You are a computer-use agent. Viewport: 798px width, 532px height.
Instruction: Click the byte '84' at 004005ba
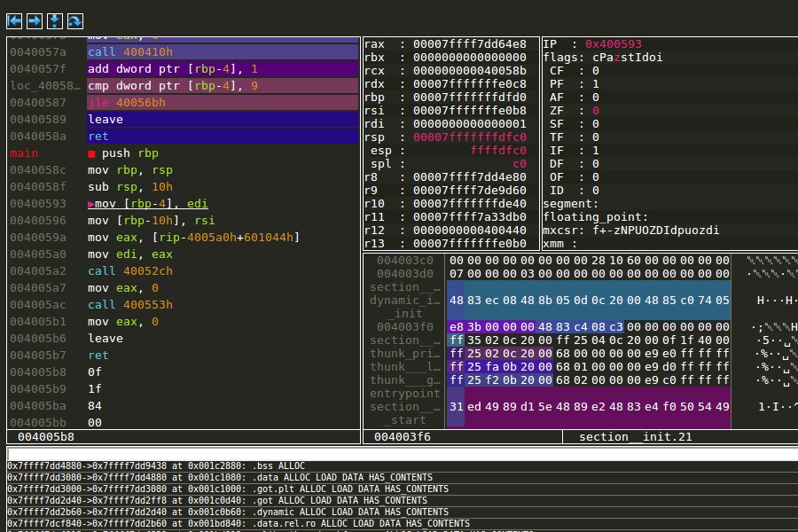tap(95, 406)
